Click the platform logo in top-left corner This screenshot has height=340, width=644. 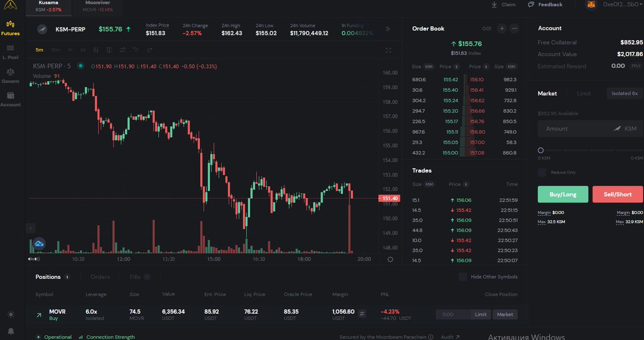(10, 6)
